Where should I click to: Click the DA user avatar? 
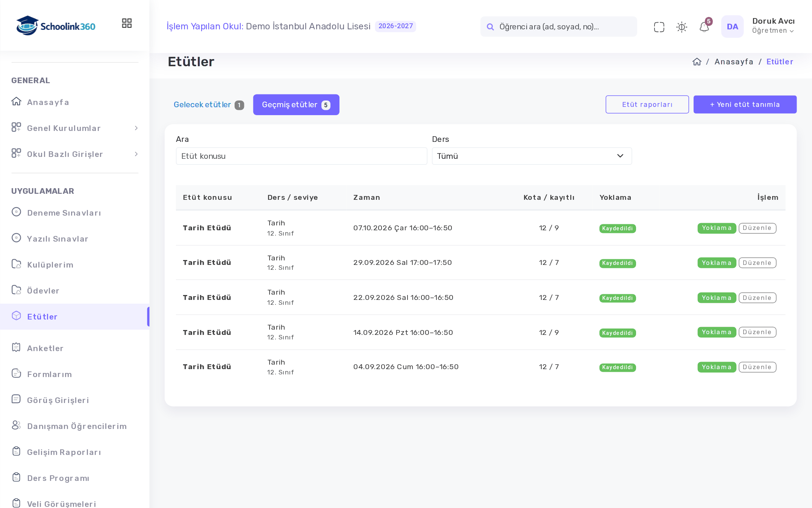pyautogui.click(x=732, y=27)
